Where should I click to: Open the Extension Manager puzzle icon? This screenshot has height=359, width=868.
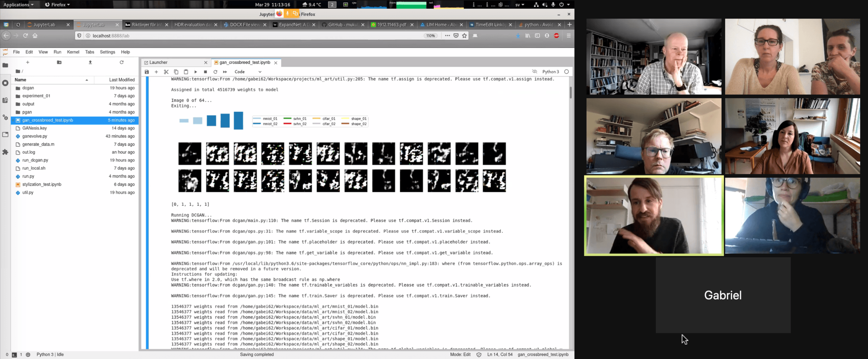click(x=5, y=152)
